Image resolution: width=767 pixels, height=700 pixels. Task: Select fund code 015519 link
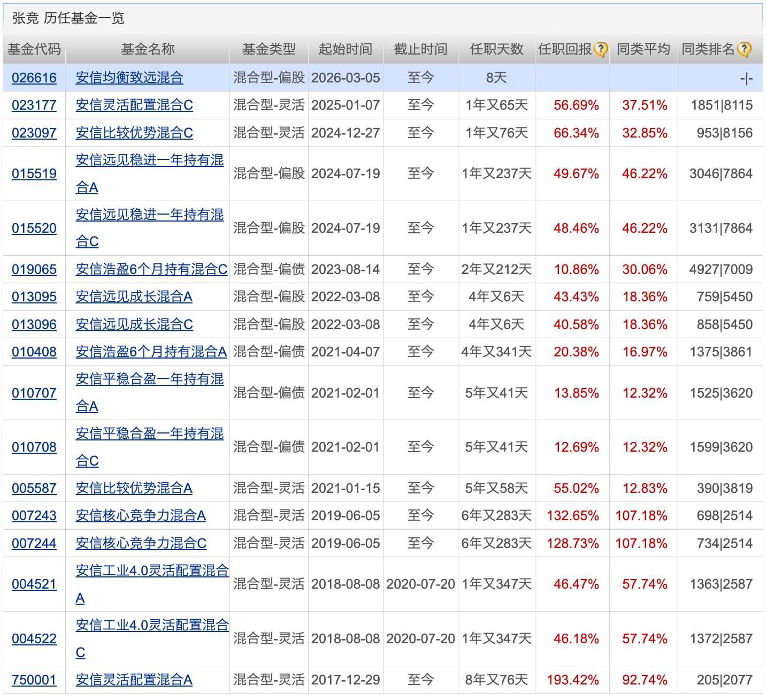(x=34, y=174)
